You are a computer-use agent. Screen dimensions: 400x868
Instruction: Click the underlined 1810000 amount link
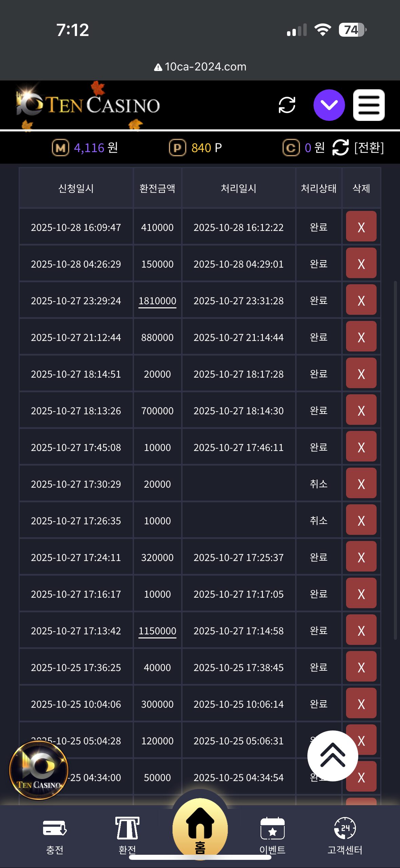[157, 301]
